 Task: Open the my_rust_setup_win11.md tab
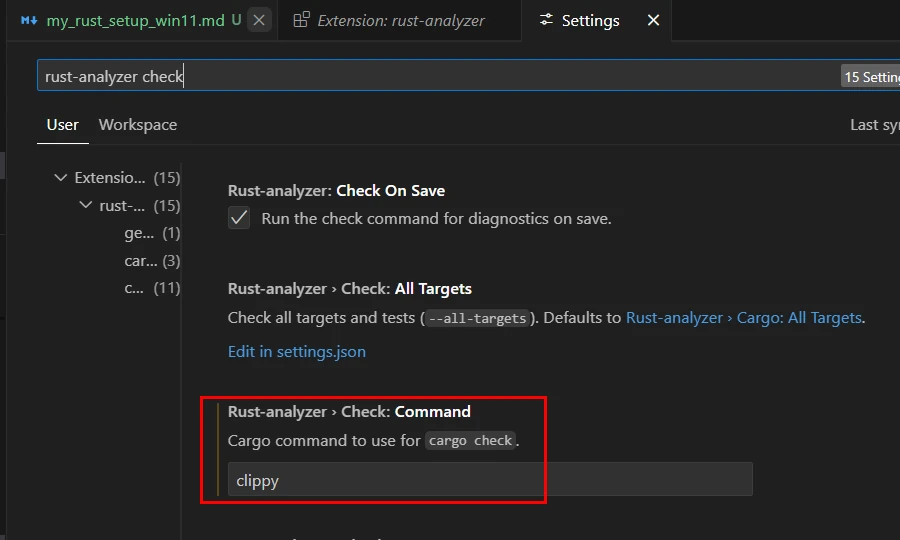[135, 21]
